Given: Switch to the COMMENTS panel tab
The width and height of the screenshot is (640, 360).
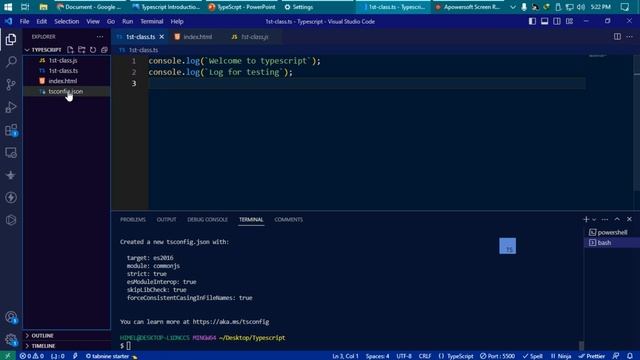Looking at the screenshot, I should click(289, 220).
